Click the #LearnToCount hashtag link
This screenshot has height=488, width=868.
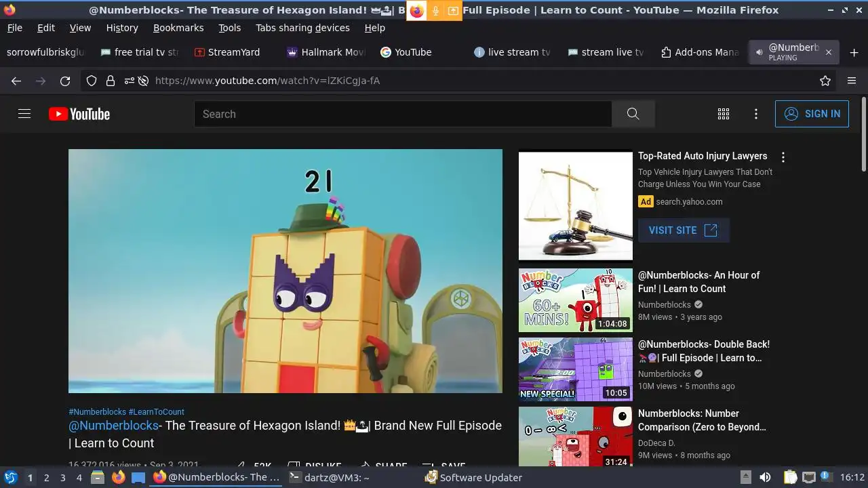point(156,412)
